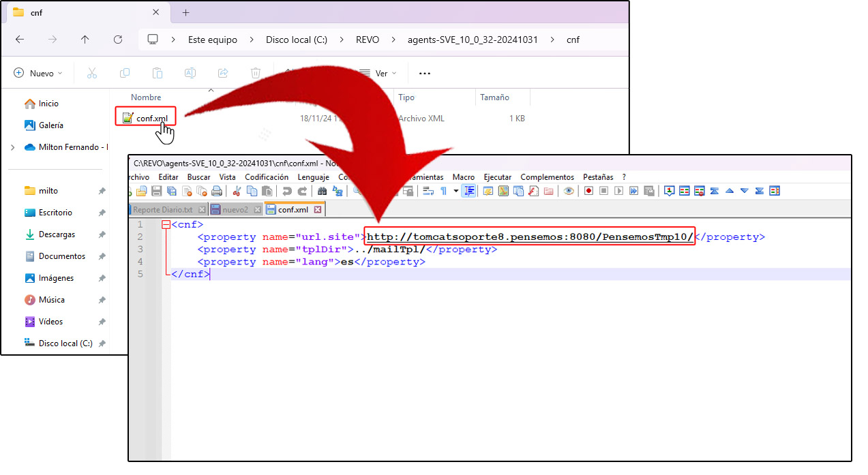Click the Run macro multiple times icon
This screenshot has height=475, width=868.
click(634, 191)
